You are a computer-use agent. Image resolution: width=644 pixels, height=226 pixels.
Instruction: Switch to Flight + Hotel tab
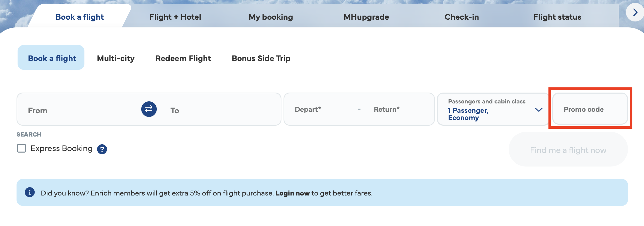(x=175, y=17)
